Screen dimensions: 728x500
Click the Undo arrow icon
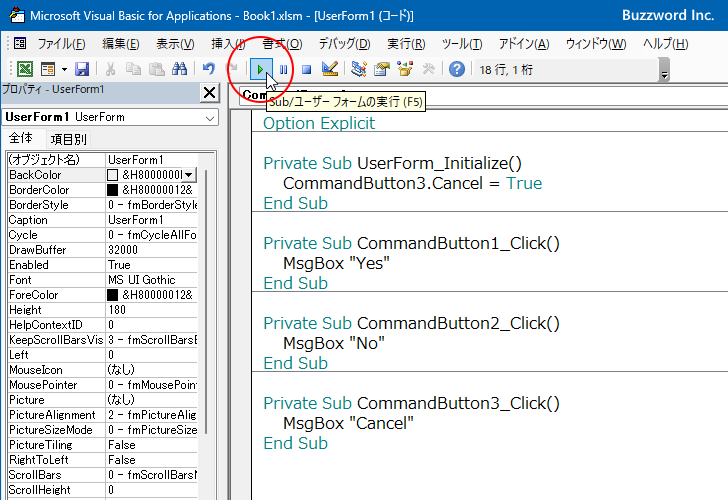209,69
